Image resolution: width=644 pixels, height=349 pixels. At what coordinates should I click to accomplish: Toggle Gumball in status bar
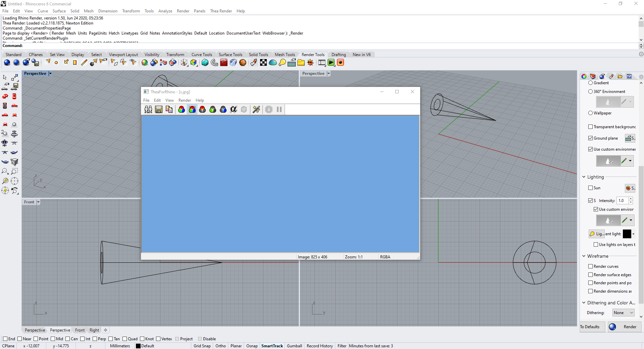click(294, 346)
